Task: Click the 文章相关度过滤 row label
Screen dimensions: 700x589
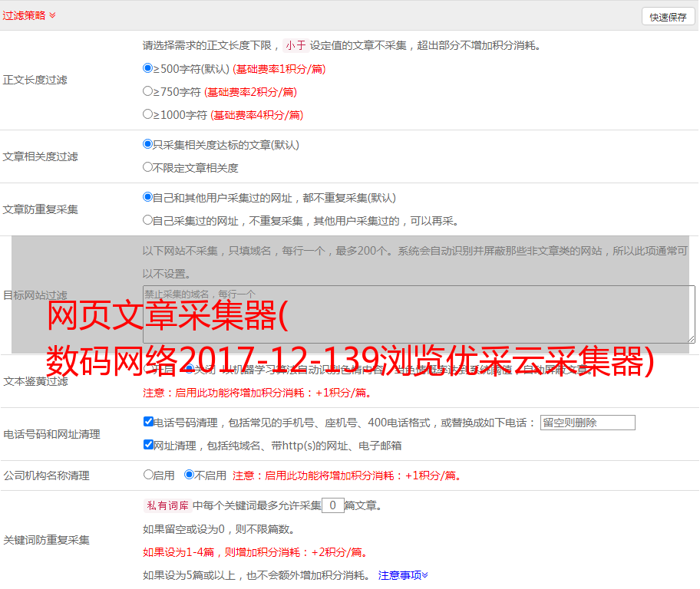Action: pos(40,156)
